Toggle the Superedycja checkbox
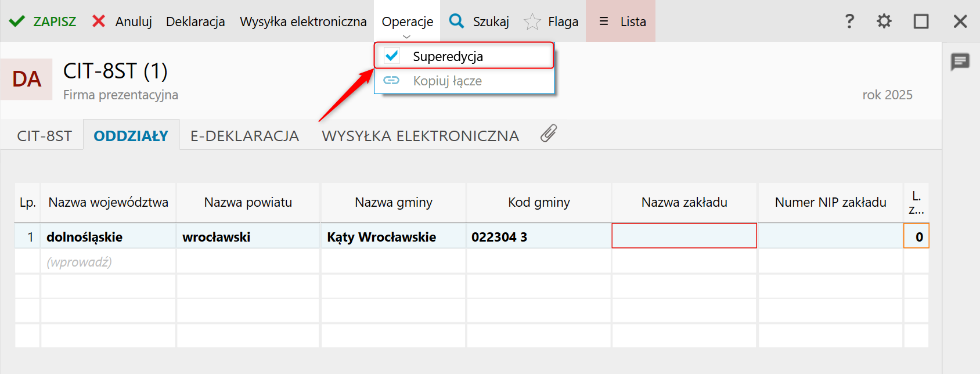 click(392, 56)
